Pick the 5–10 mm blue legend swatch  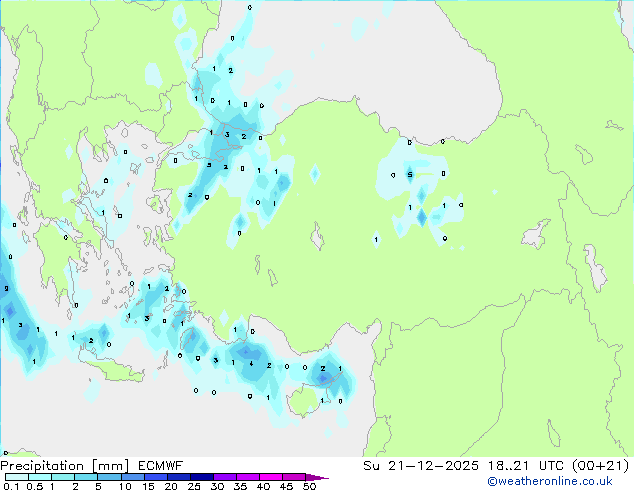click(x=109, y=477)
